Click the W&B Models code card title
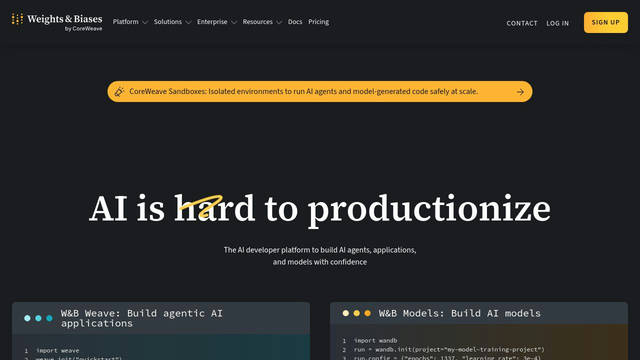Screen dimensions: 640x360 click(460, 313)
